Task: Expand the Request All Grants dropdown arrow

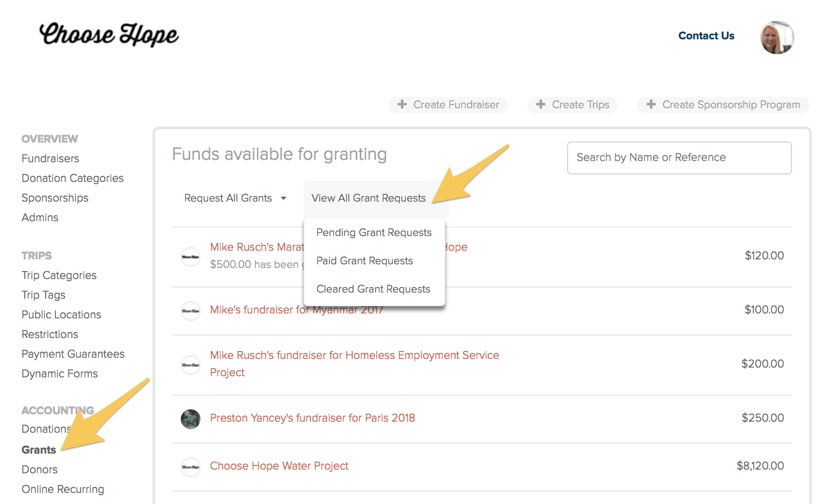Action: (283, 199)
